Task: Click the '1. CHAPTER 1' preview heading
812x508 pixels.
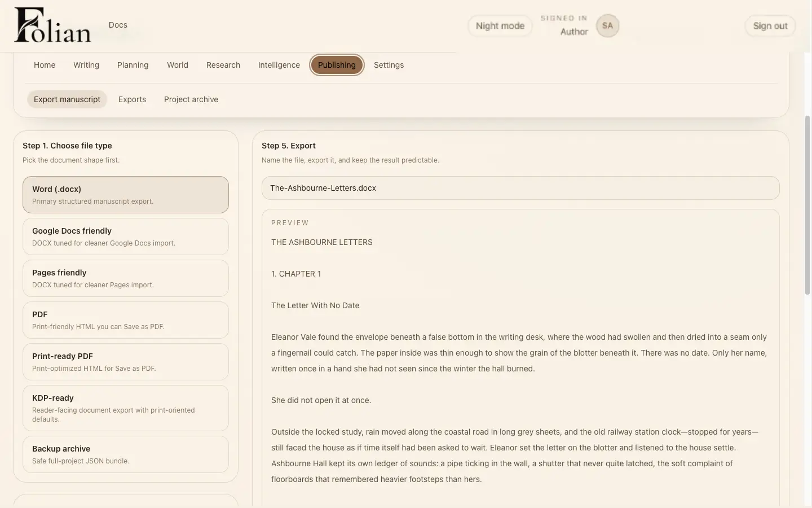Action: point(296,274)
